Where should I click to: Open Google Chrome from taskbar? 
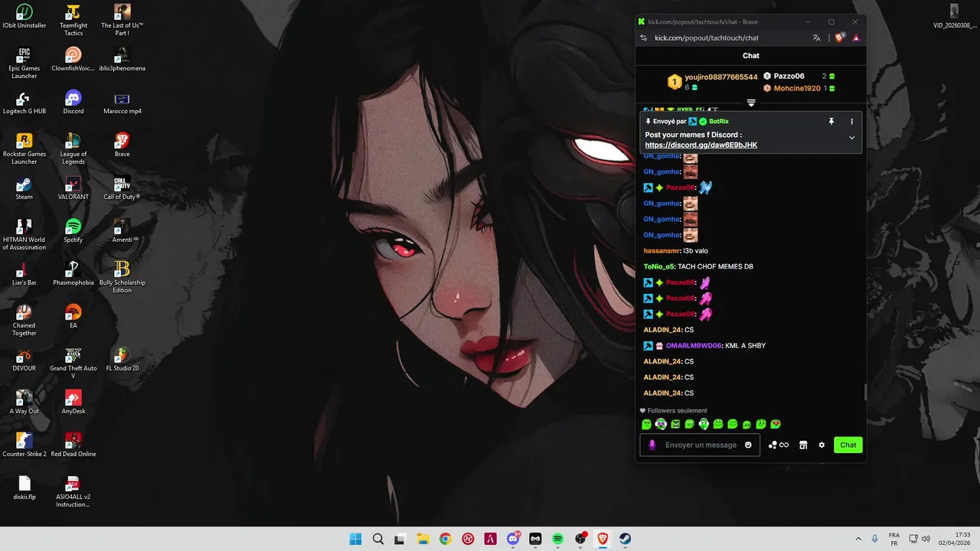(446, 539)
